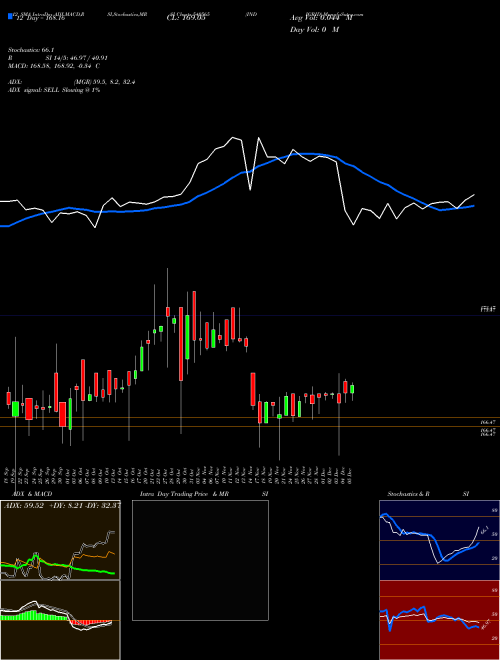The height and width of the screenshot is (660, 500).
Task: Click the 'ADX: 59.52 +DY: 8.21 -DY: 32.37' header
Action: (x=62, y=506)
